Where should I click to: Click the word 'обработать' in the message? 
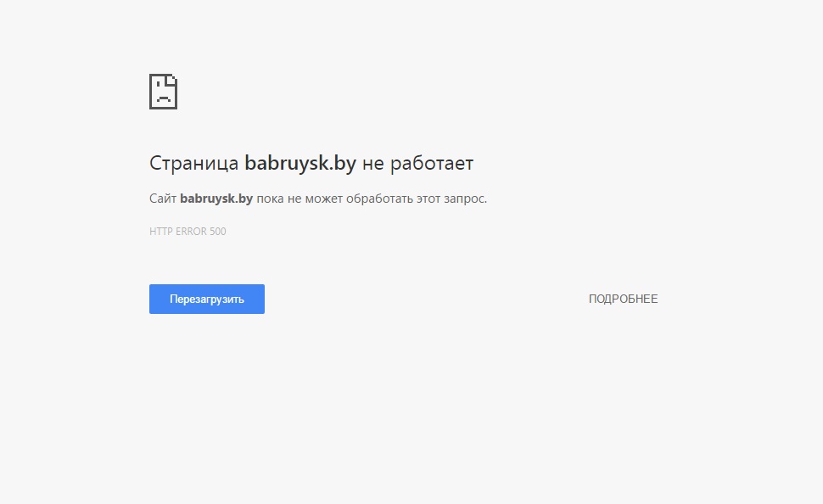(x=382, y=199)
